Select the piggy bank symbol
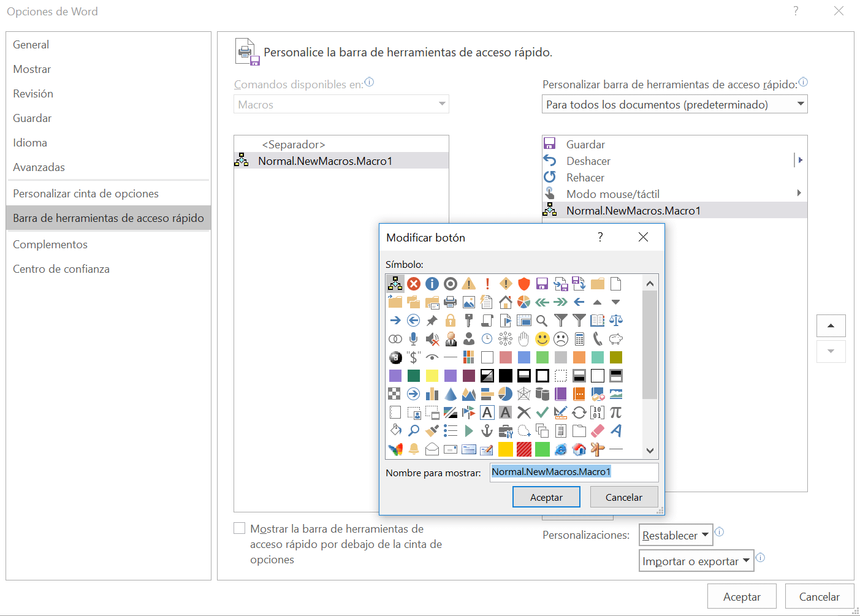 (616, 338)
